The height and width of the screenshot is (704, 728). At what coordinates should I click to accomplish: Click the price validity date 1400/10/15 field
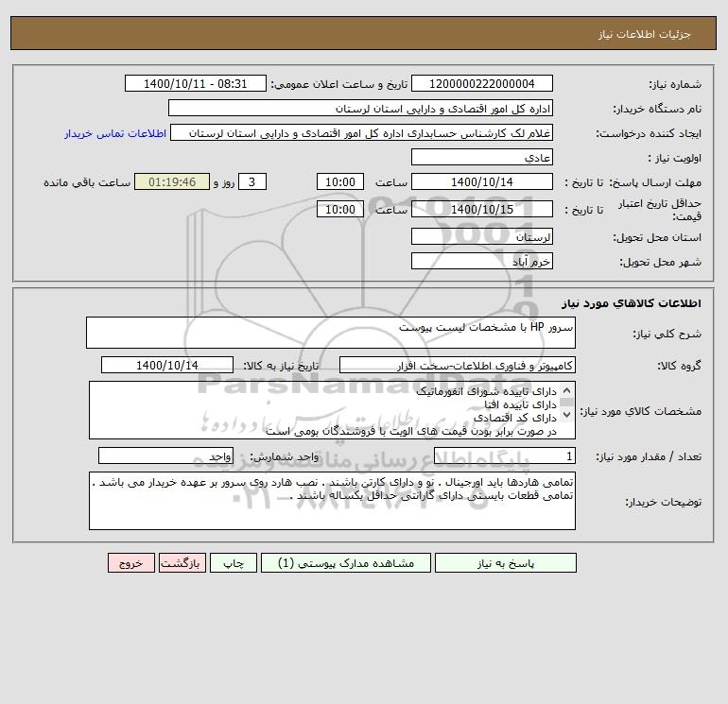tap(482, 209)
